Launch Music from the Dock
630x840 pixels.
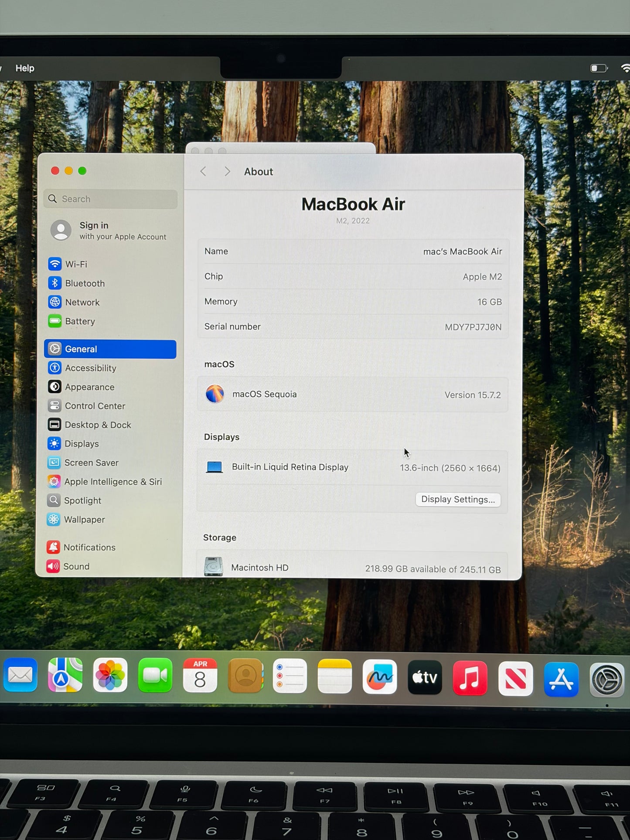[470, 678]
